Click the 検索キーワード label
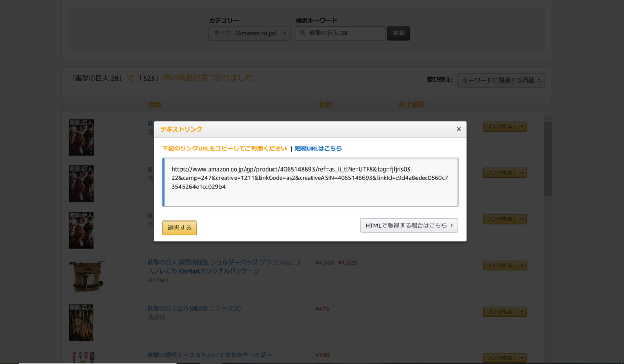Image resolution: width=624 pixels, height=364 pixels. (317, 20)
